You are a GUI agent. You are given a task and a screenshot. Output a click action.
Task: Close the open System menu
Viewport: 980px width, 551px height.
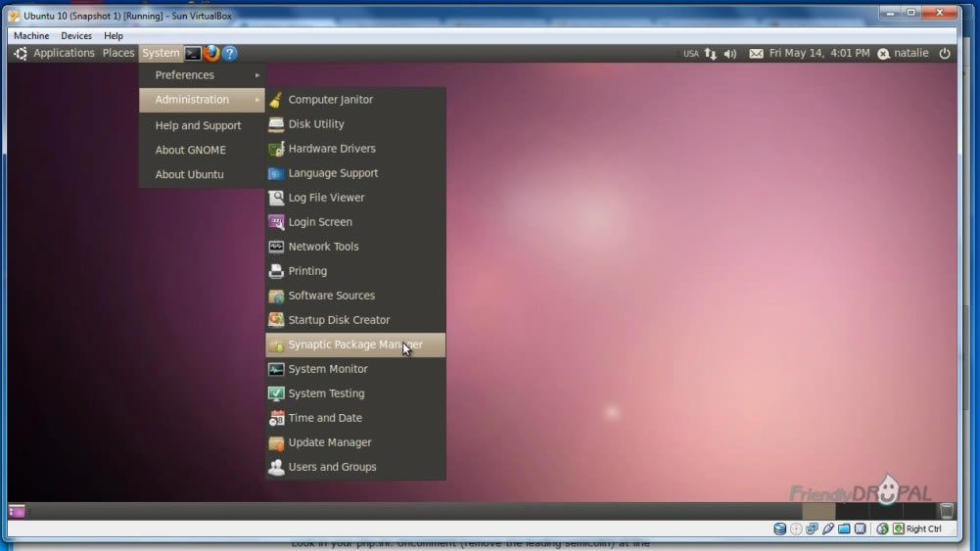pyautogui.click(x=161, y=53)
